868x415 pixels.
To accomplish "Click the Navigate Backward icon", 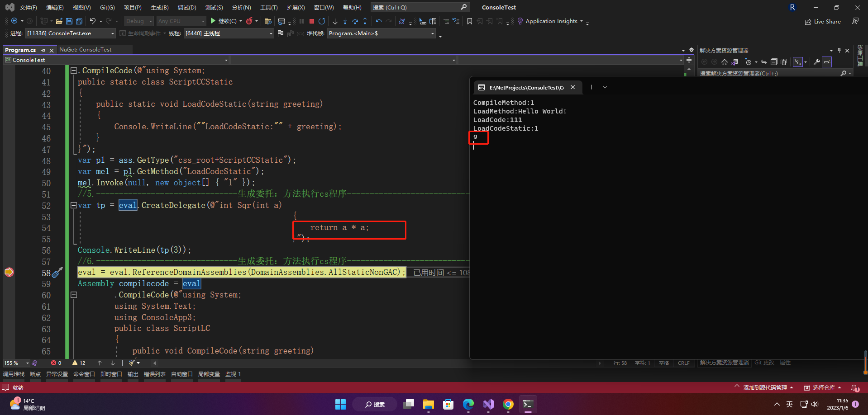I will click(x=14, y=21).
